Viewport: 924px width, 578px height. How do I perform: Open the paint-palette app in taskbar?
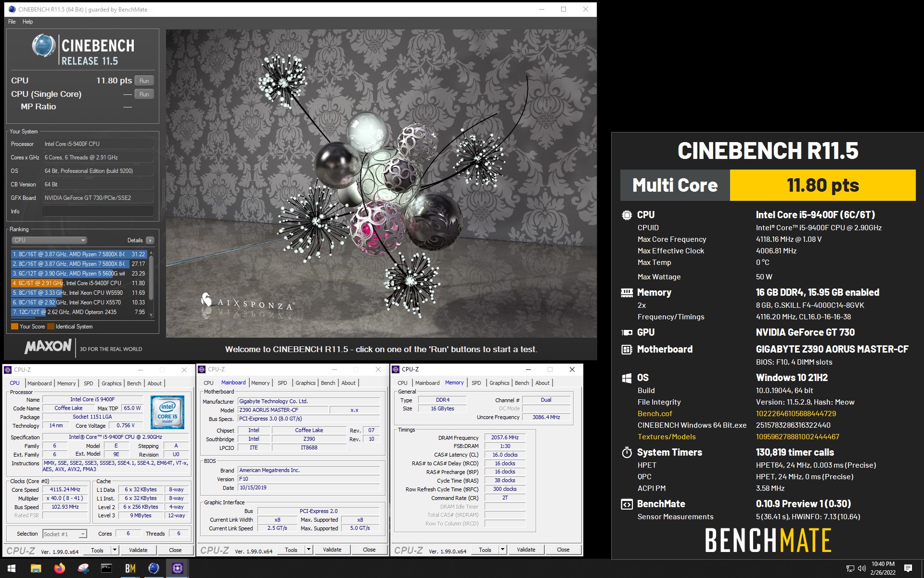click(x=83, y=568)
